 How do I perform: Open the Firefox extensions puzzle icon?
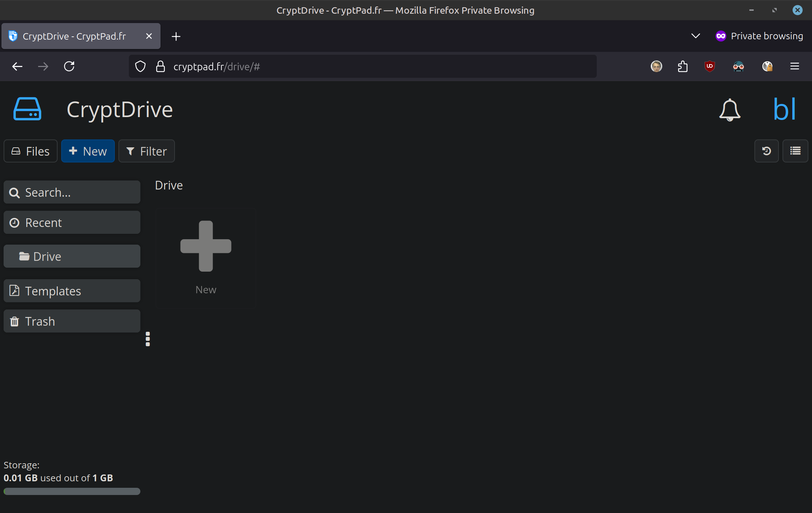point(683,66)
